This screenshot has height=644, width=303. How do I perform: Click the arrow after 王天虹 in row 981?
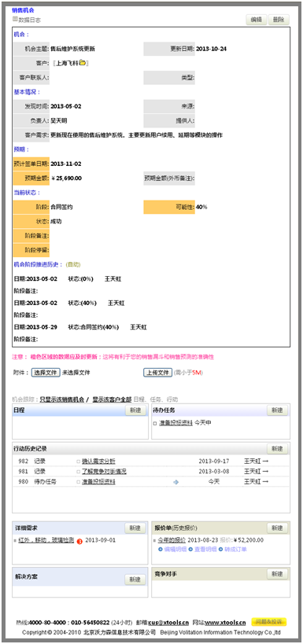coord(265,472)
